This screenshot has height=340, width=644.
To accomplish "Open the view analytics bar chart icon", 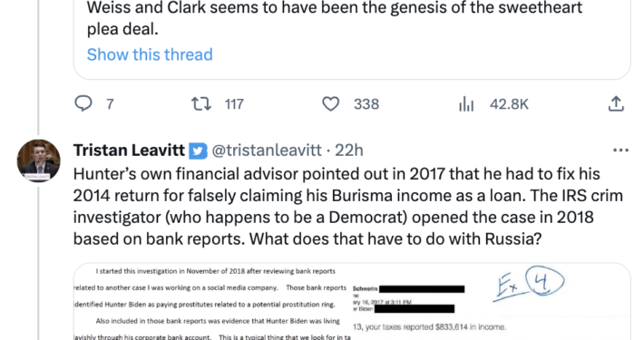I will [466, 104].
